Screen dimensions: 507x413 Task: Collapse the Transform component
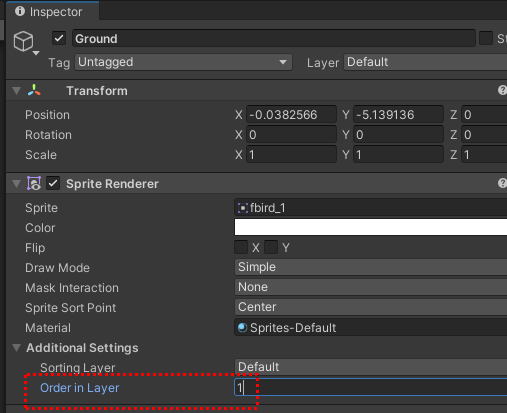tap(16, 91)
